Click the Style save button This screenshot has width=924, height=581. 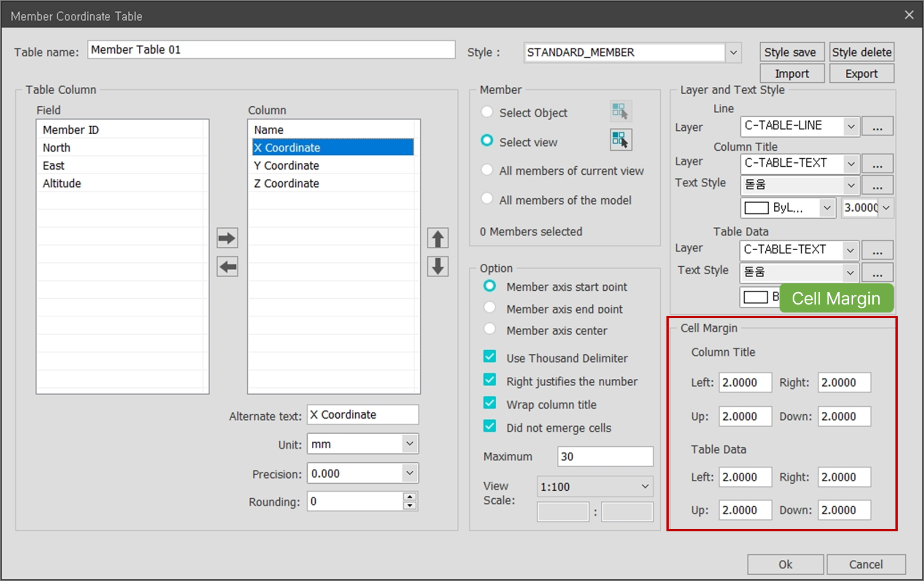coord(792,52)
